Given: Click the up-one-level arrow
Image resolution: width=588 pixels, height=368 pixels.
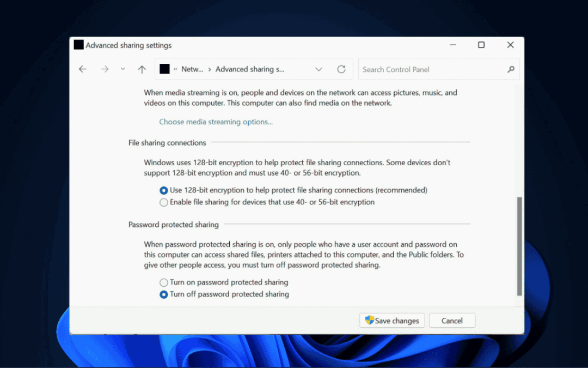Looking at the screenshot, I should pos(142,69).
